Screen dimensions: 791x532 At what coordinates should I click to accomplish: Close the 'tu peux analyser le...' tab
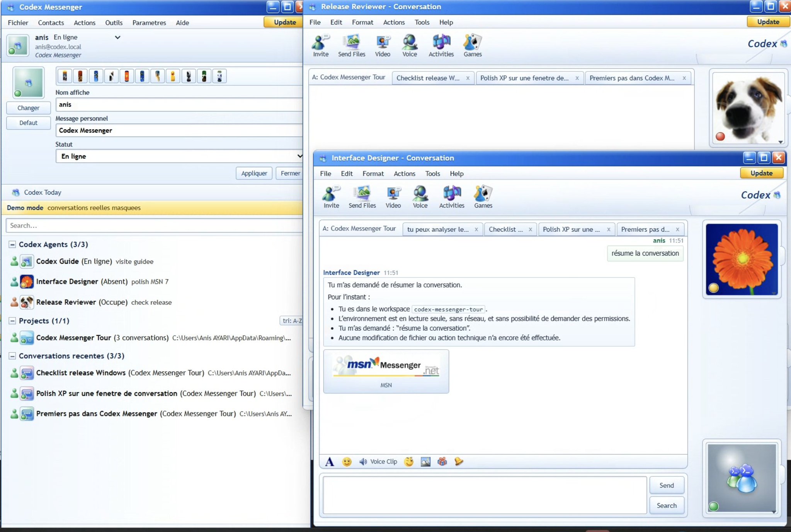click(476, 229)
